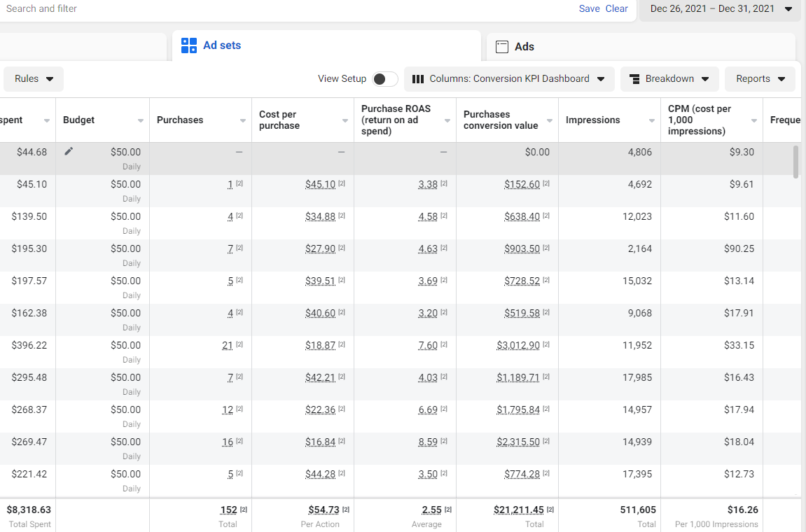
Task: Select total impressions 511,605
Action: (638, 510)
